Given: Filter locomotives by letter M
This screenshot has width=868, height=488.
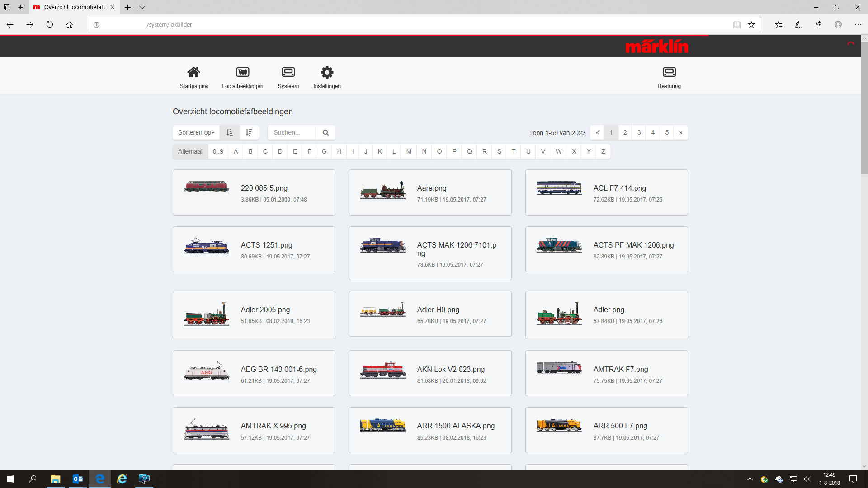Looking at the screenshot, I should [409, 151].
